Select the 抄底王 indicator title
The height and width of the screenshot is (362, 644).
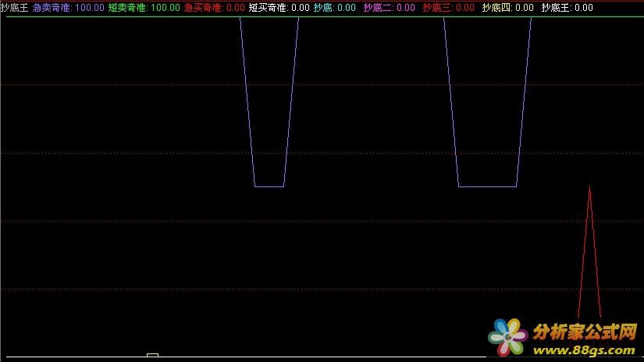(14, 7)
